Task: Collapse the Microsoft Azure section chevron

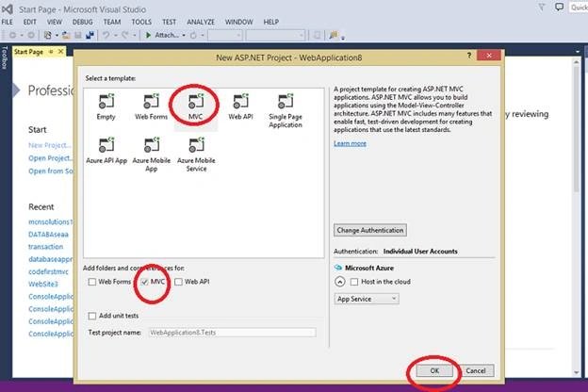Action: [340, 282]
